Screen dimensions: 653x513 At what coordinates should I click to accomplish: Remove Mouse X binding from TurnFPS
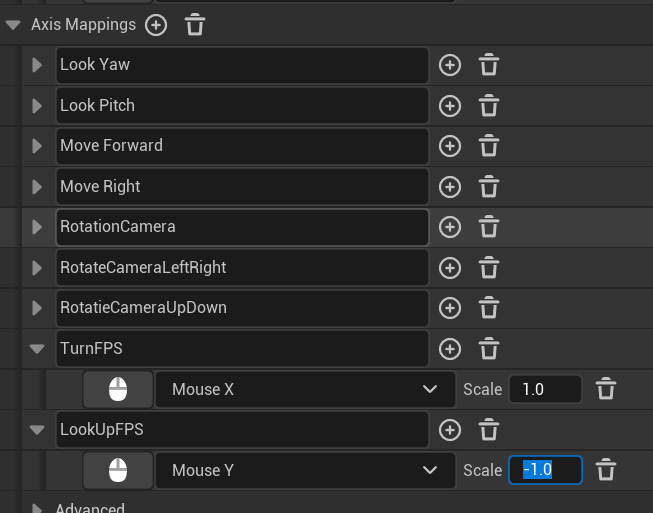coord(606,389)
